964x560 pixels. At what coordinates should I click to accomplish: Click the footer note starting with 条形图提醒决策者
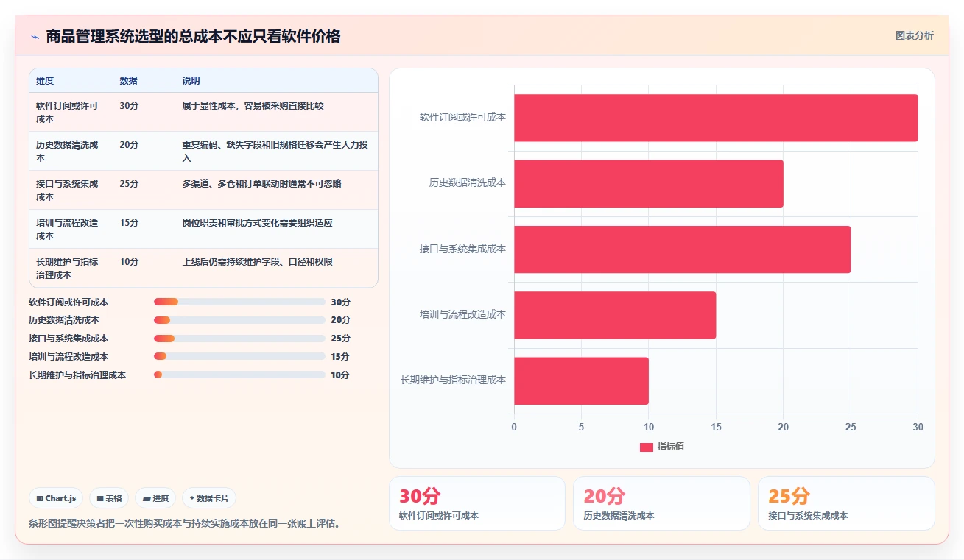point(184,524)
